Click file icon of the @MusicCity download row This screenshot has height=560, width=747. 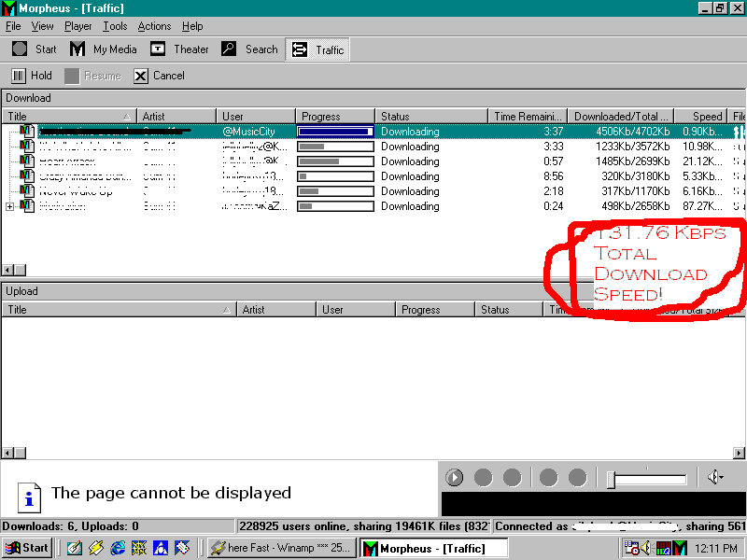click(27, 131)
